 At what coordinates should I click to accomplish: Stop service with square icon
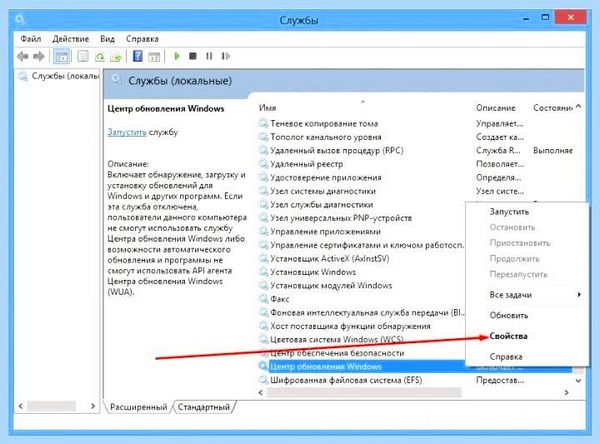coord(192,56)
